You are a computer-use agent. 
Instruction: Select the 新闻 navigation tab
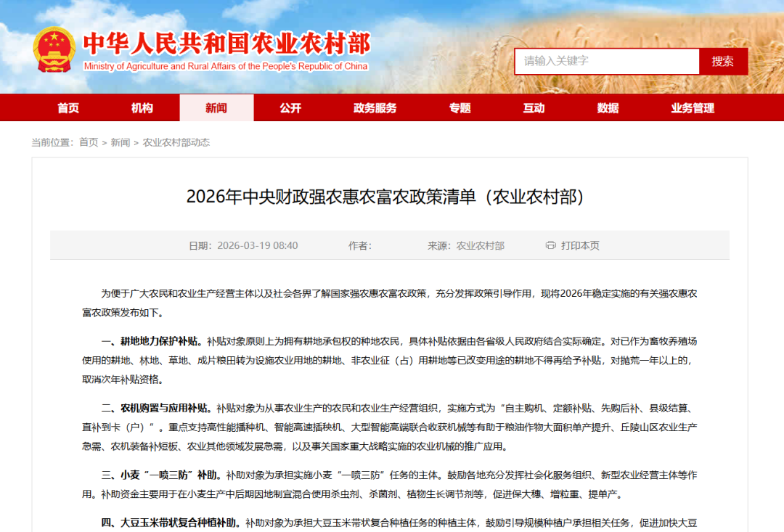pyautogui.click(x=216, y=108)
